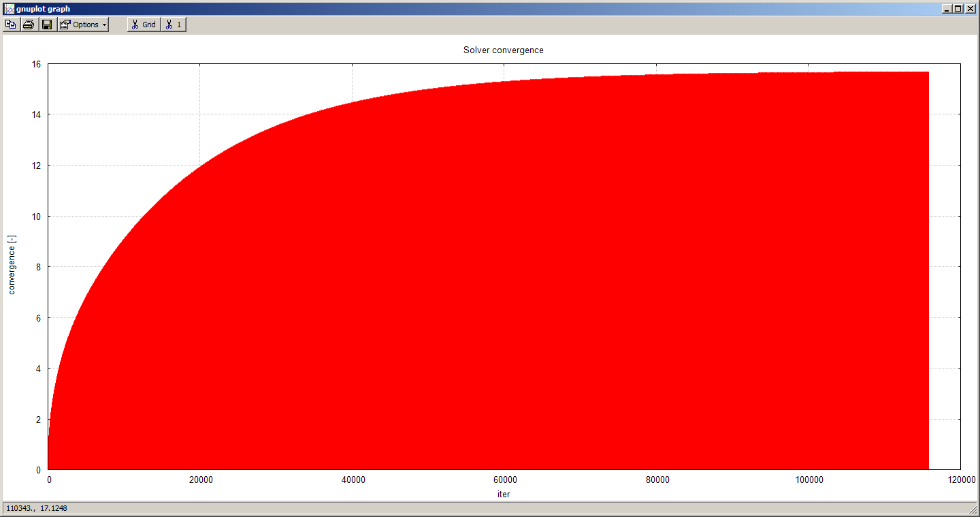This screenshot has width=980, height=517.
Task: Toggle the Grid display
Action: tap(144, 25)
